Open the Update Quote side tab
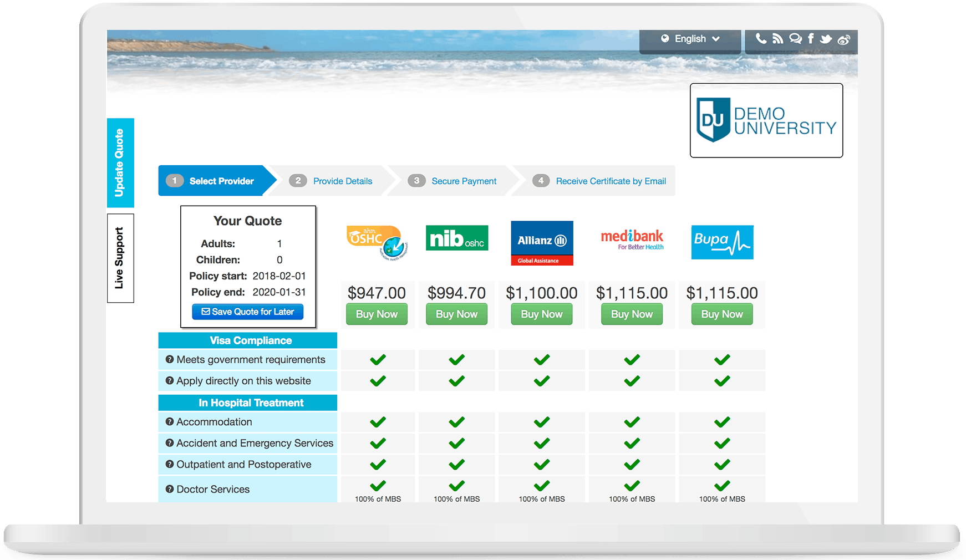This screenshot has width=966, height=560. tap(120, 163)
